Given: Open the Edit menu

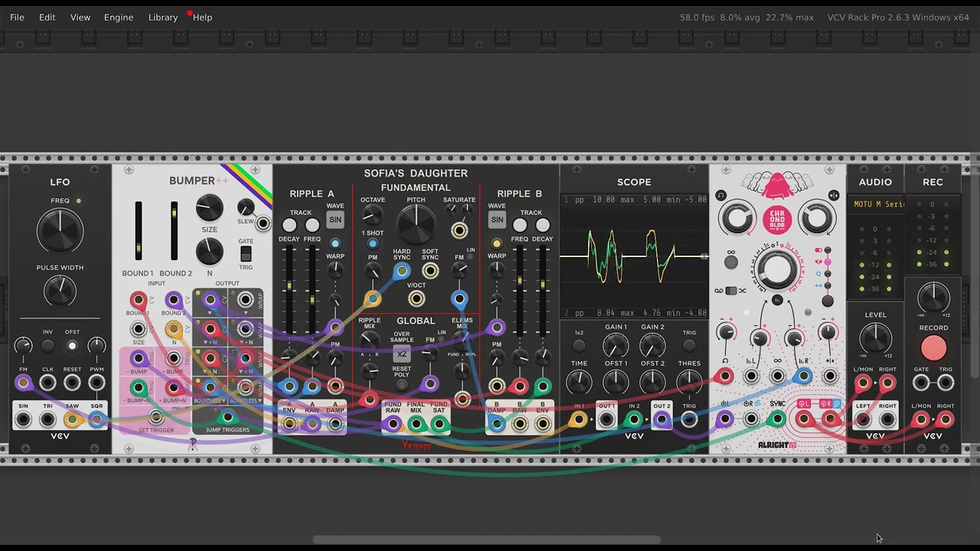Looking at the screenshot, I should tap(47, 17).
